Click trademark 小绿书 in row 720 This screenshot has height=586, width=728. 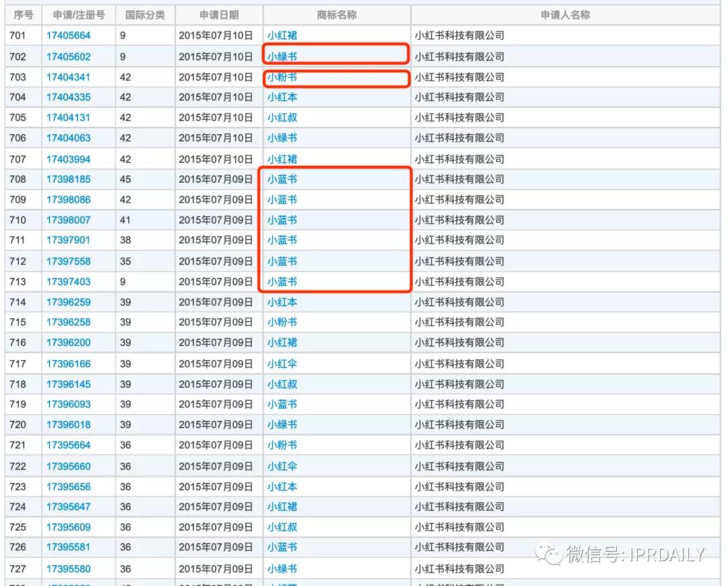pyautogui.click(x=282, y=425)
